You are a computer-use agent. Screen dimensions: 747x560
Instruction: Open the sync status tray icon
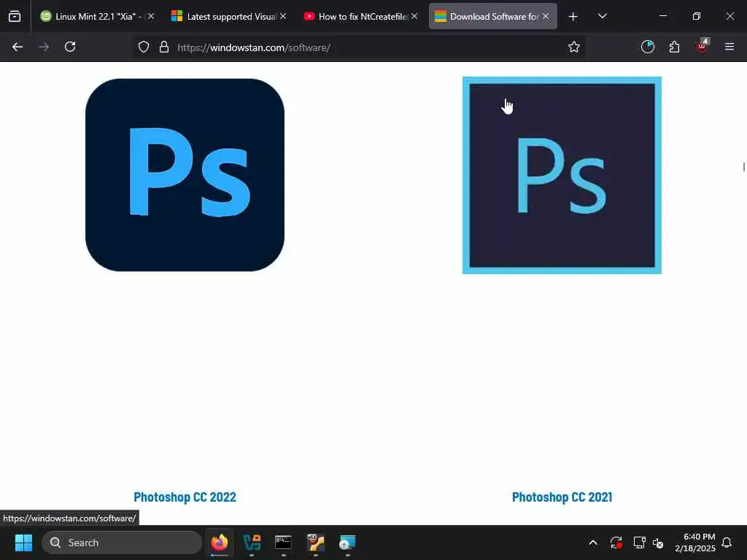tap(616, 542)
